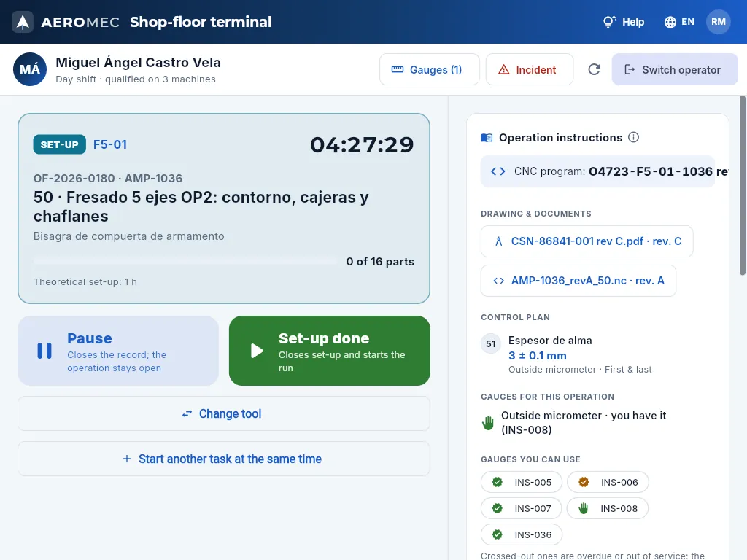Open AMP-1036_revA_50.nc program file
The image size is (747, 560).
click(x=578, y=281)
